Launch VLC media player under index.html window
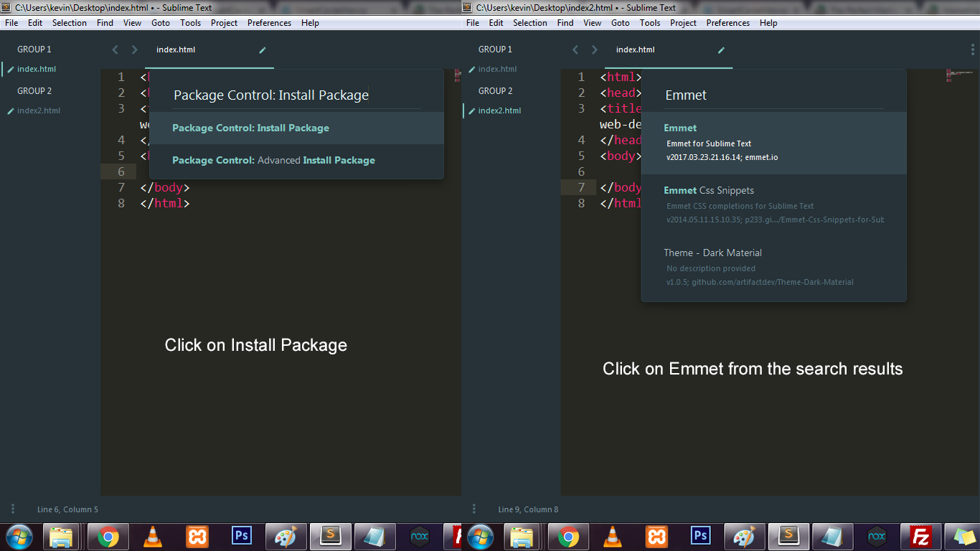The width and height of the screenshot is (980, 551). pos(153,536)
